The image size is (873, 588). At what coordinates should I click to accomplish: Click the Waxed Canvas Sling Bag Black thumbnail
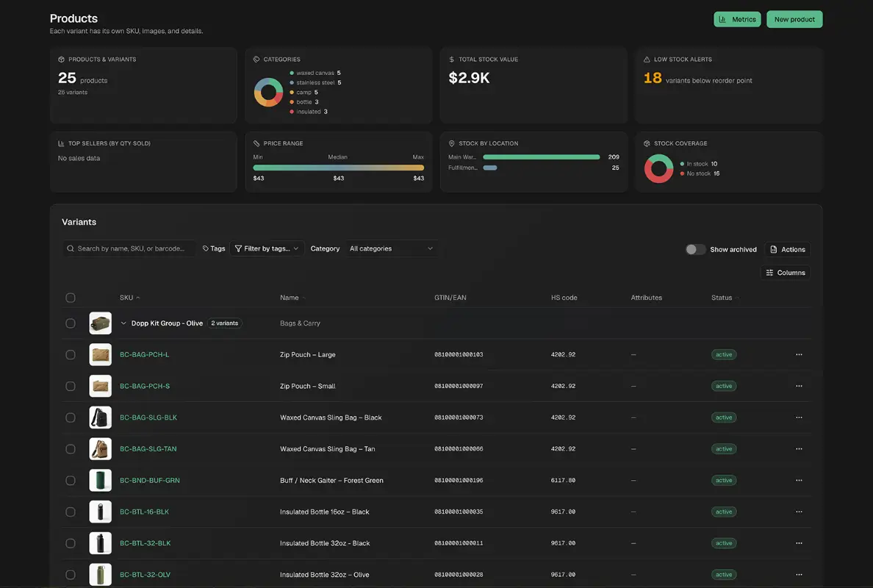pos(100,417)
